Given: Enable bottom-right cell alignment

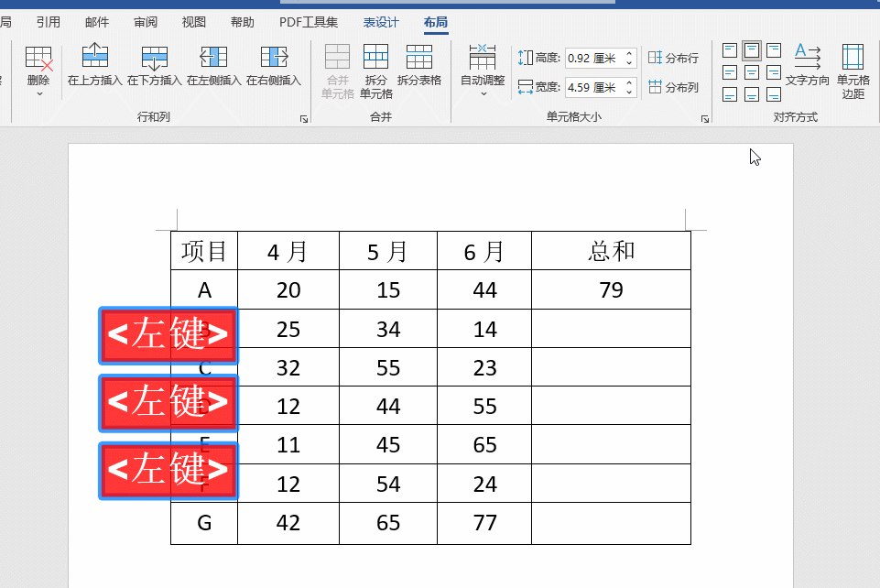Looking at the screenshot, I should (774, 93).
